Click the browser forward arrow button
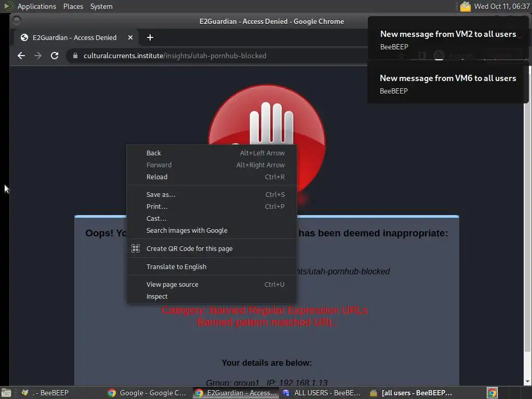The width and height of the screenshot is (532, 399). pyautogui.click(x=38, y=56)
